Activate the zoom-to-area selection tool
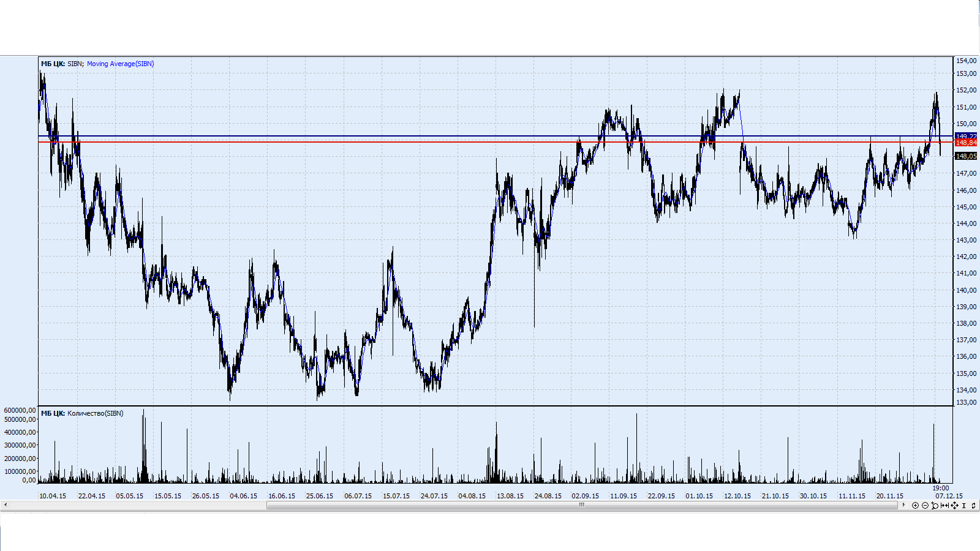The width and height of the screenshot is (980, 551). [x=935, y=505]
